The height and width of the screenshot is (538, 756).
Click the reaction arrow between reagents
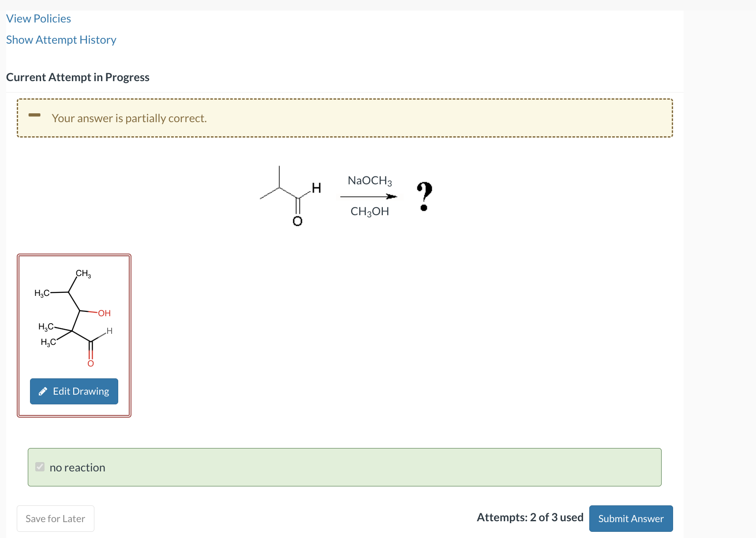point(369,197)
